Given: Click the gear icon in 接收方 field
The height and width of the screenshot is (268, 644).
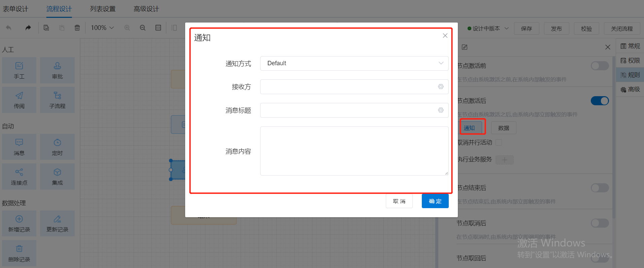Looking at the screenshot, I should [441, 87].
